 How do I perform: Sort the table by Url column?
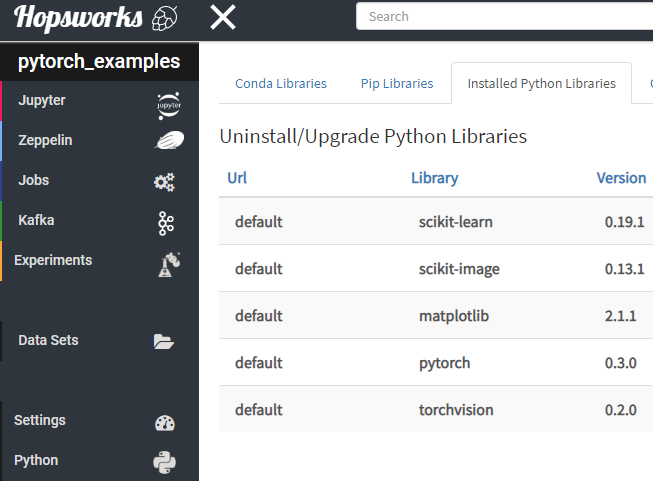tap(237, 178)
